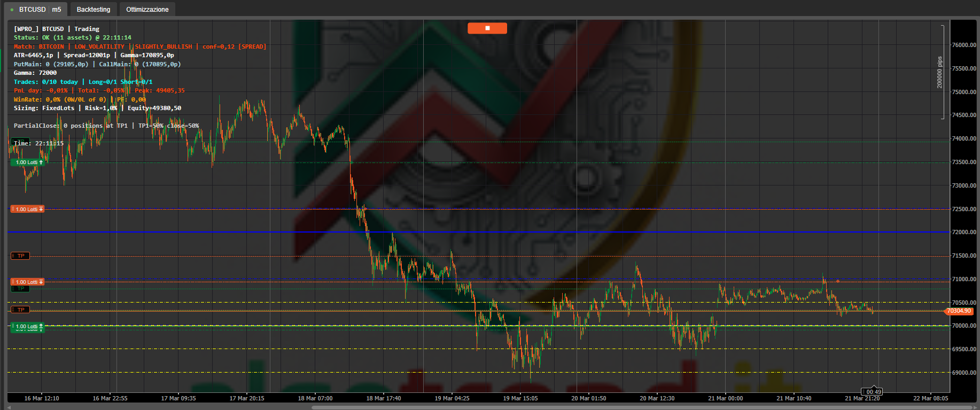Image resolution: width=980 pixels, height=410 pixels.
Task: Click the horizontal chart scrollbar thumb
Action: point(641,407)
